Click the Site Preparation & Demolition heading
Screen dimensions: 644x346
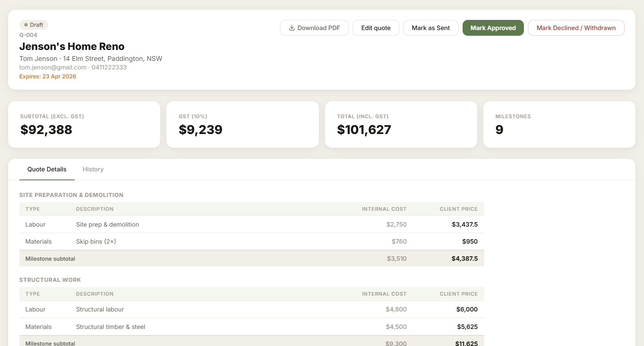[71, 195]
